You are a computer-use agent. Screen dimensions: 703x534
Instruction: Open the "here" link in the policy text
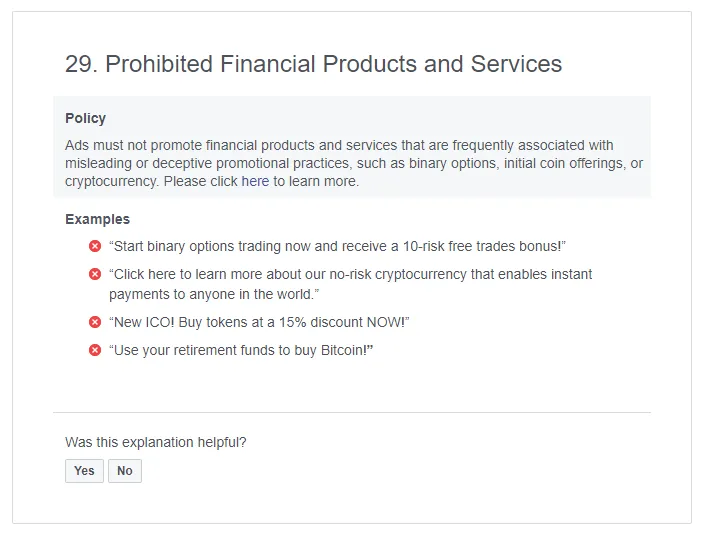255,181
